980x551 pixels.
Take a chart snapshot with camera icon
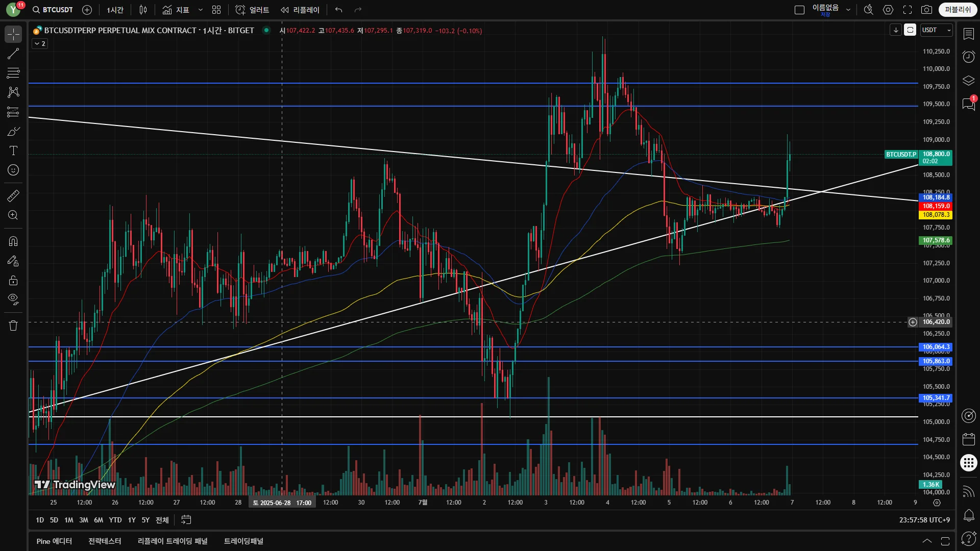926,10
